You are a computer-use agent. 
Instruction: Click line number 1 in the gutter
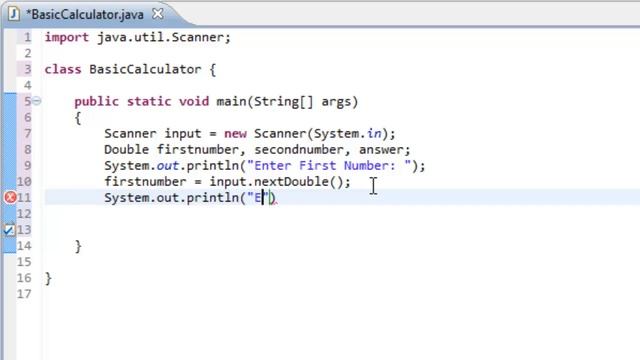(27, 37)
